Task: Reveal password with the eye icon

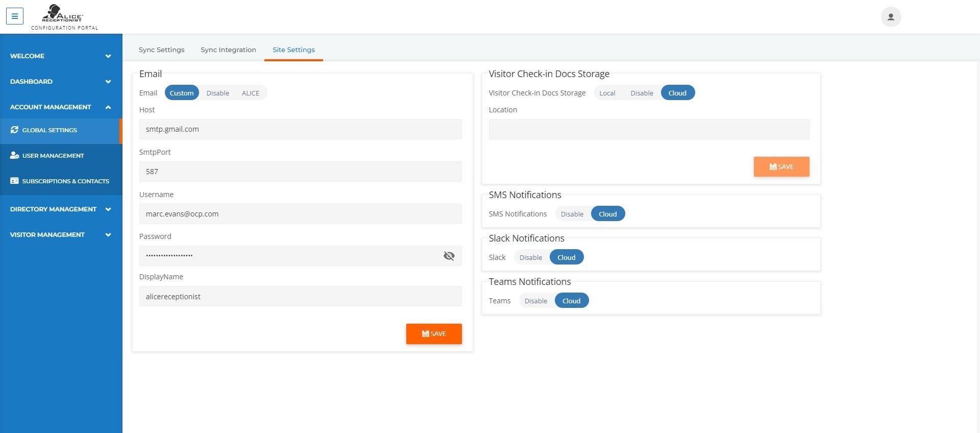Action: click(x=449, y=256)
